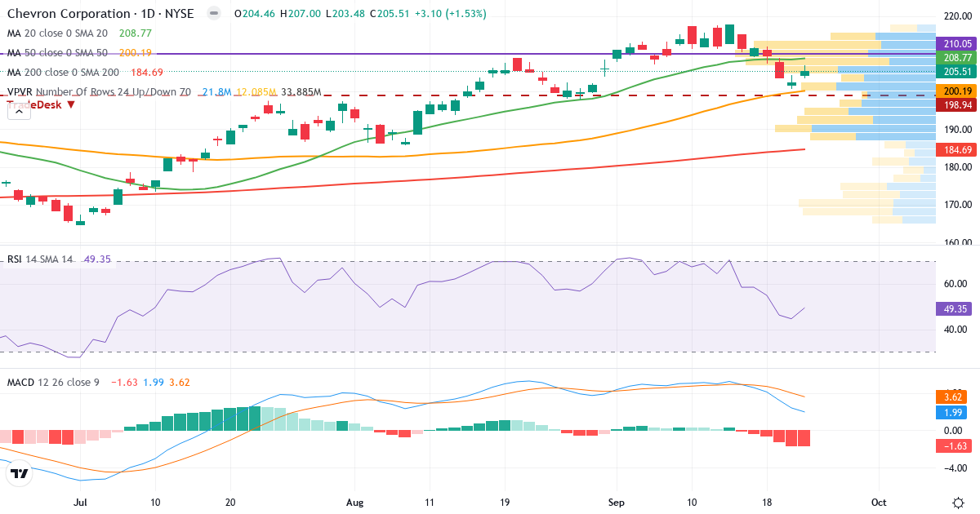The height and width of the screenshot is (514, 980).
Task: Click the 40.00 RSI axis label
Action: tap(956, 330)
